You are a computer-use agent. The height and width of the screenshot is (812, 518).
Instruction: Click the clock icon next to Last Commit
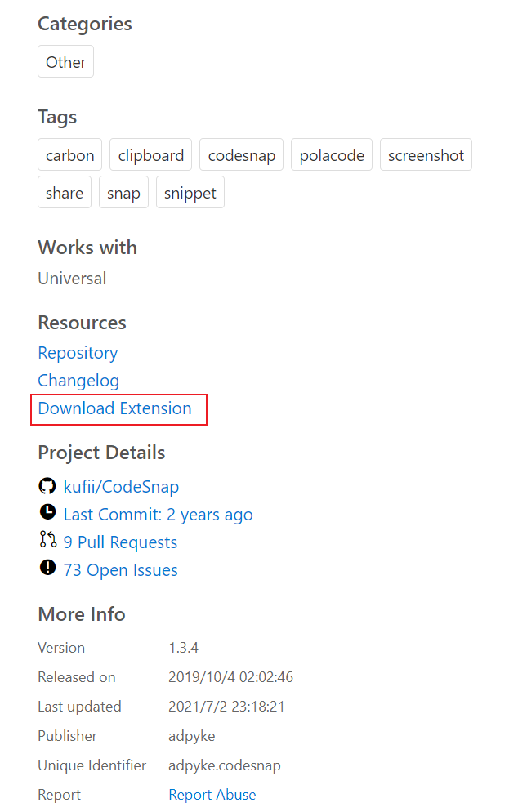[x=47, y=512]
